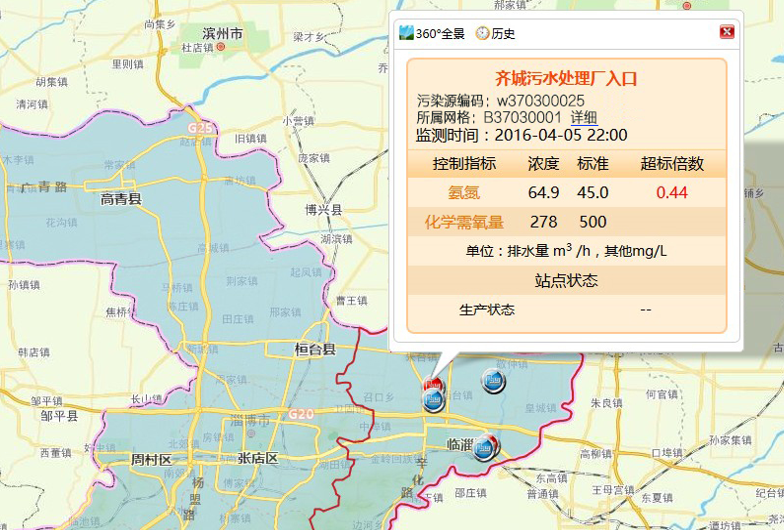
Task: Click the 韩店镇 town label
Action: click(x=34, y=352)
